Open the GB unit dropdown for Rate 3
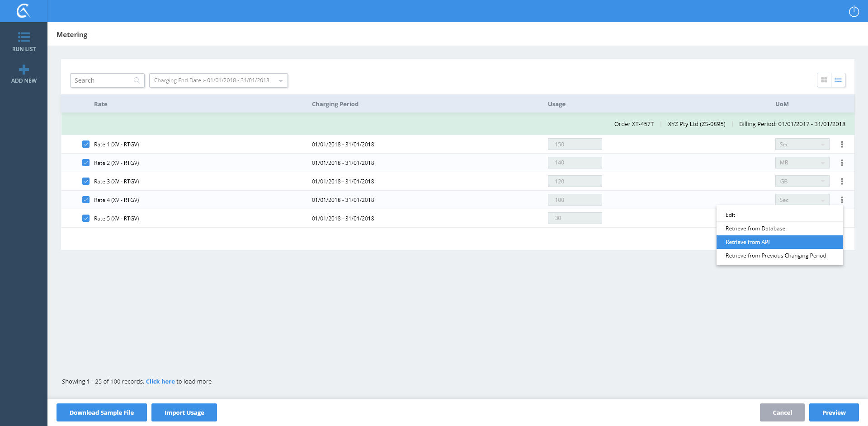Viewport: 868px width, 426px height. (x=802, y=181)
